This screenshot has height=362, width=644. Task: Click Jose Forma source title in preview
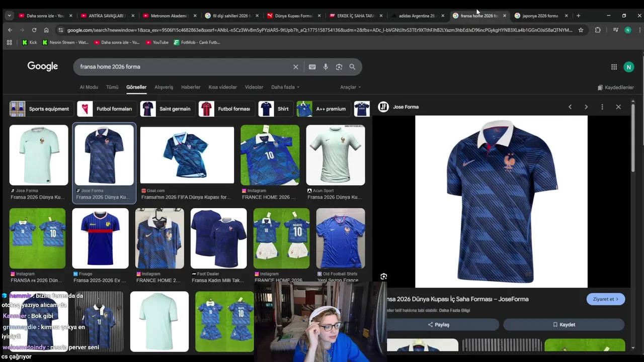pos(406,107)
